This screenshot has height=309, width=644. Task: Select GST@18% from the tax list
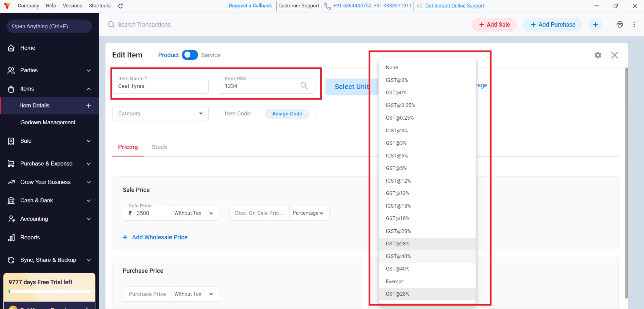(x=397, y=218)
